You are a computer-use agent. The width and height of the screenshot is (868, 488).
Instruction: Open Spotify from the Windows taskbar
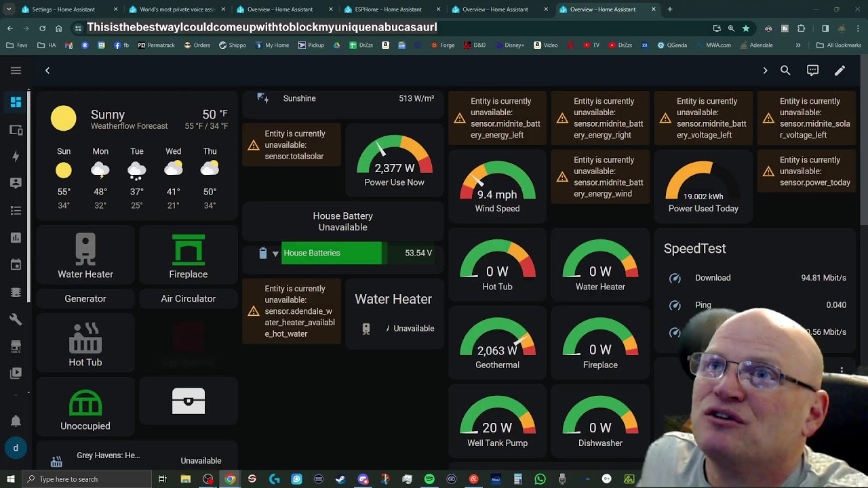[x=429, y=479]
